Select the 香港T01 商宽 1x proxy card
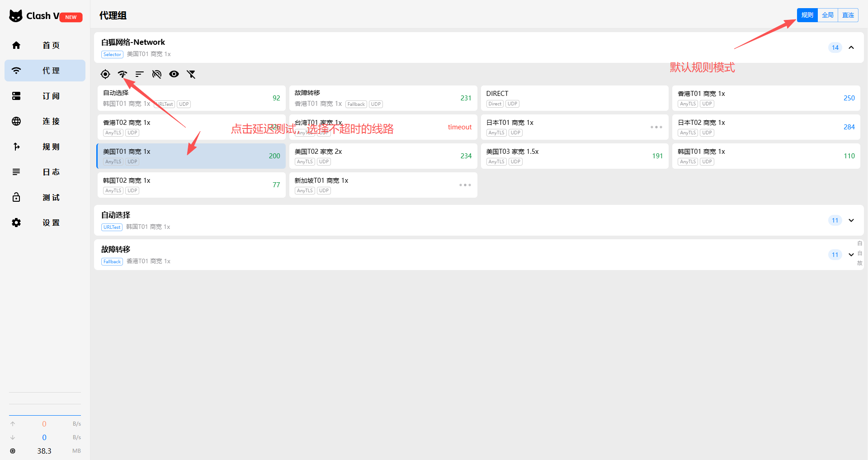The image size is (868, 460). (766, 98)
